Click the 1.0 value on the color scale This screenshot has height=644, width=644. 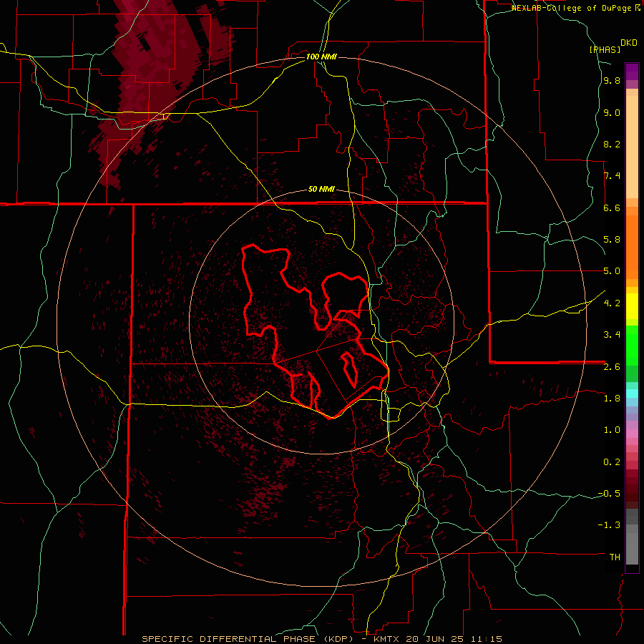point(612,430)
